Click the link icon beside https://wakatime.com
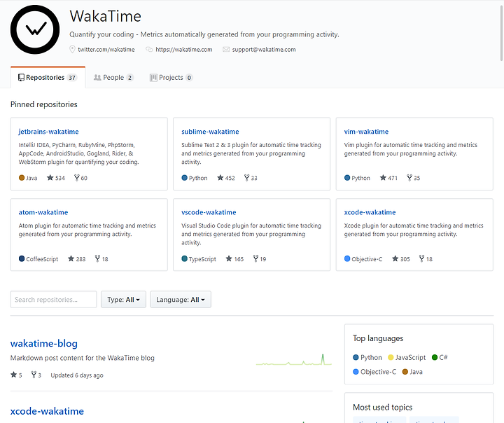This screenshot has height=423, width=504. pyautogui.click(x=149, y=49)
